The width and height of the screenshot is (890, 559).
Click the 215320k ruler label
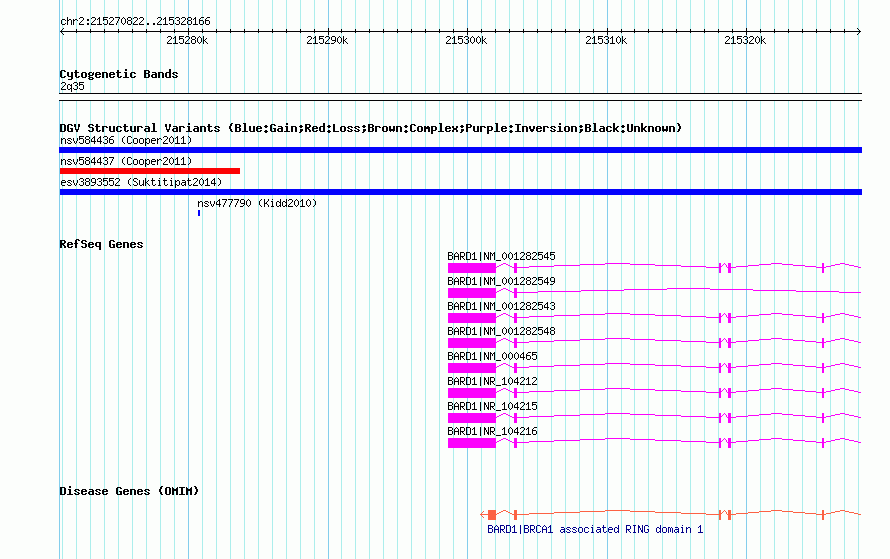pos(745,40)
